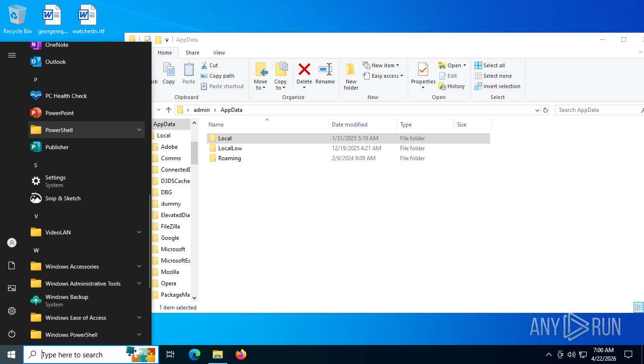The image size is (644, 364).
Task: Click the Task View taskbar button
Action: (x=170, y=355)
